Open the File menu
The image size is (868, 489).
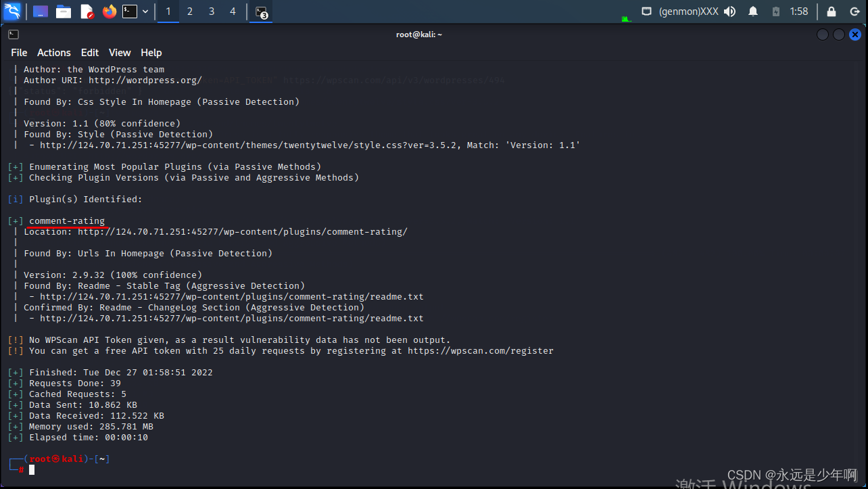pos(19,53)
